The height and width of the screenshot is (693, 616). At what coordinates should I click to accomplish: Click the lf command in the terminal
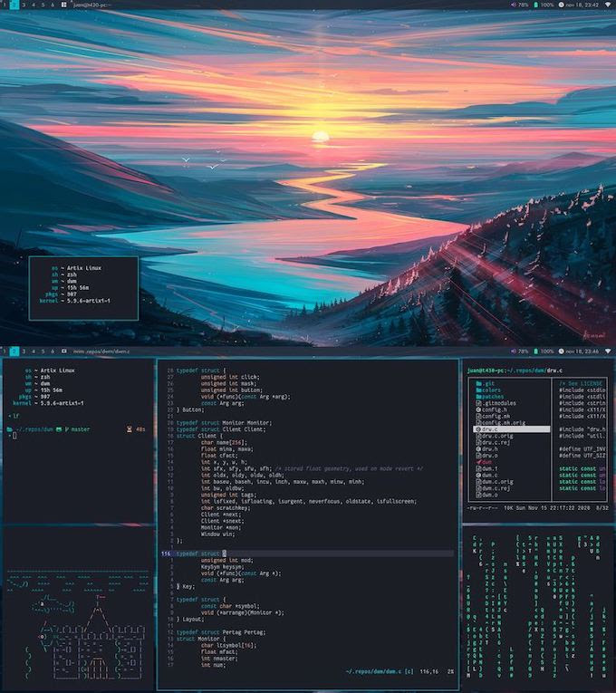(x=16, y=417)
